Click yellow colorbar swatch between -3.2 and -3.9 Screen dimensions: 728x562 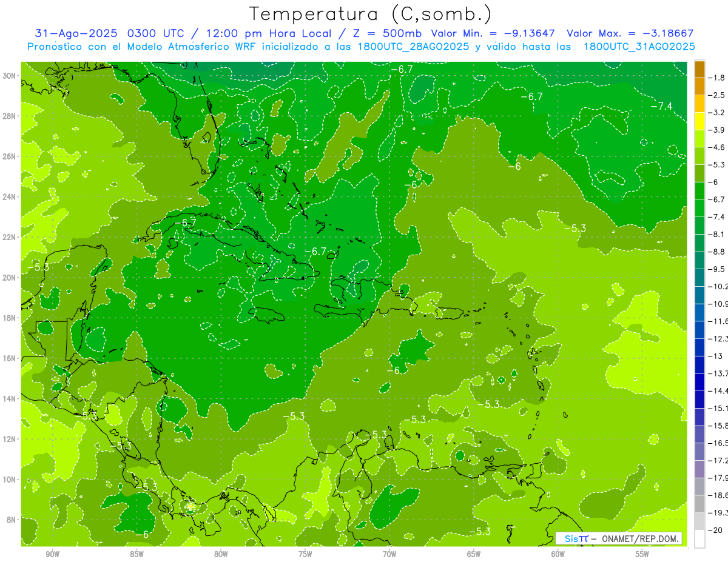pyautogui.click(x=699, y=121)
